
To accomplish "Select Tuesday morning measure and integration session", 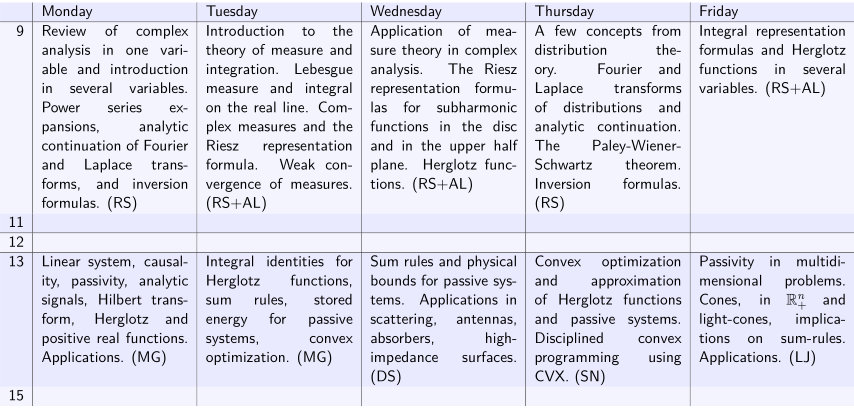I will (x=279, y=118).
